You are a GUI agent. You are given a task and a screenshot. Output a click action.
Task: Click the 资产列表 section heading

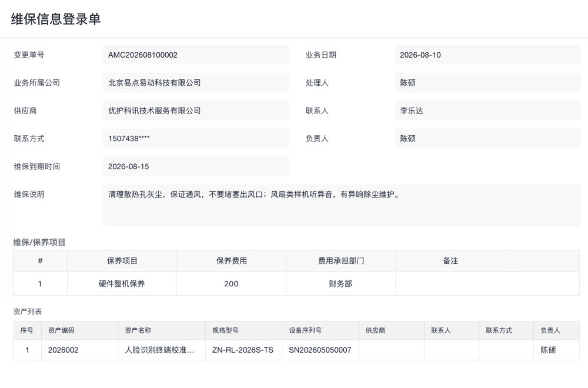pyautogui.click(x=28, y=312)
